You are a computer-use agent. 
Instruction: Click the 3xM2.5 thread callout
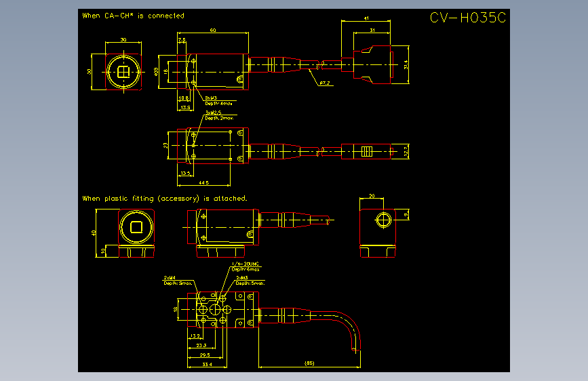click(x=213, y=113)
